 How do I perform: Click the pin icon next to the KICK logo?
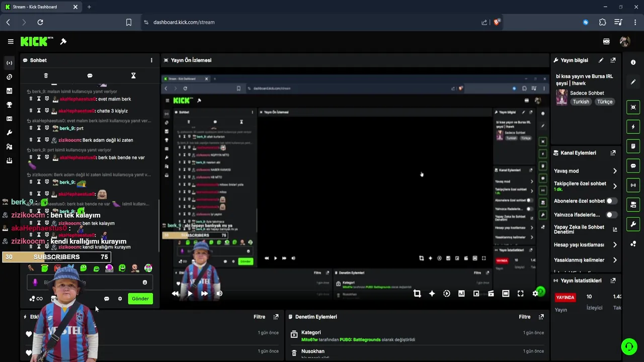coord(63,41)
